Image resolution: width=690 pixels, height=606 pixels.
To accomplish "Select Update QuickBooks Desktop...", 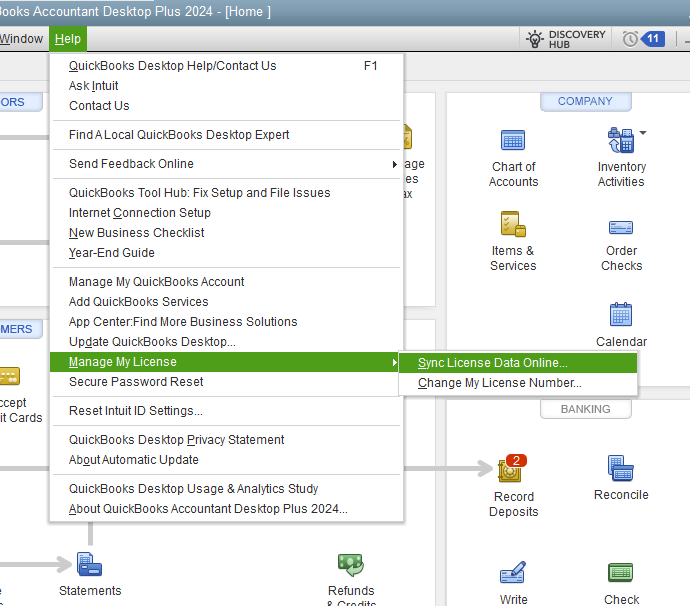I will (226, 342).
